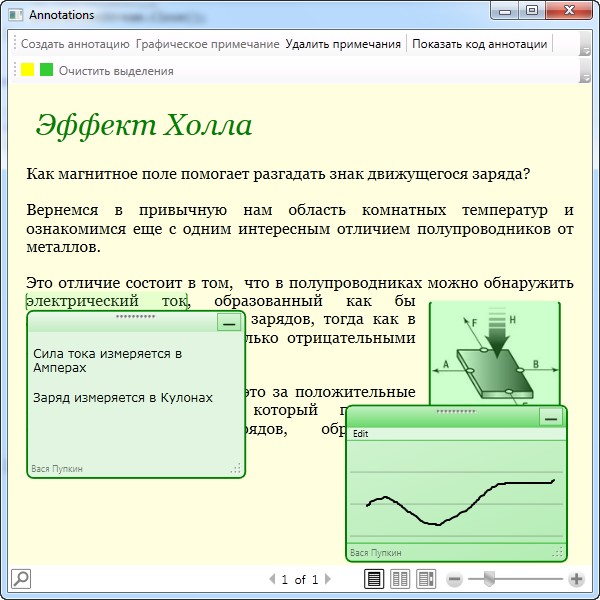Click the Annotations window icon
600x600 pixels.
(x=16, y=15)
